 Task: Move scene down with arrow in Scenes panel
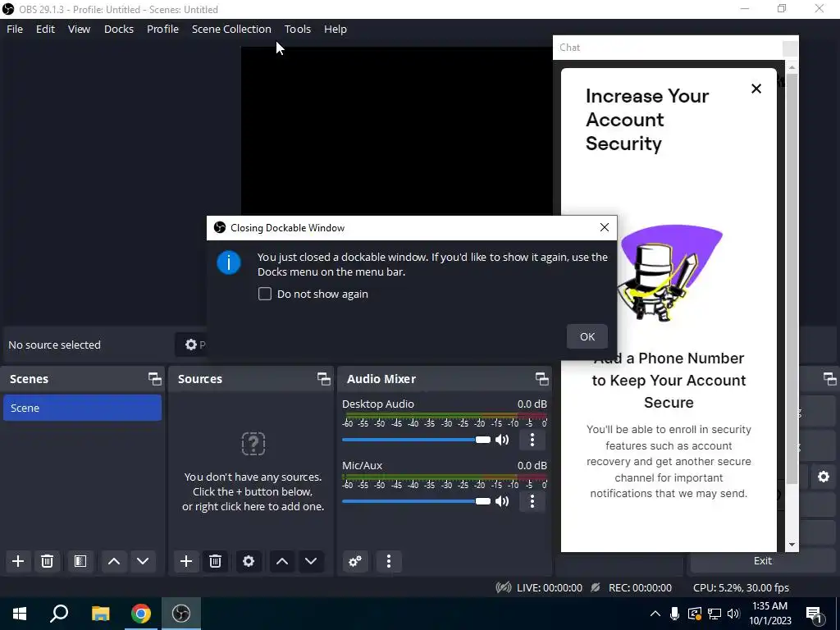coord(143,561)
